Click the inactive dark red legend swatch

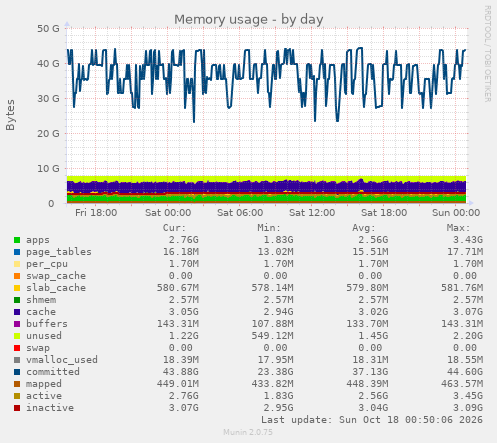pyautogui.click(x=17, y=408)
